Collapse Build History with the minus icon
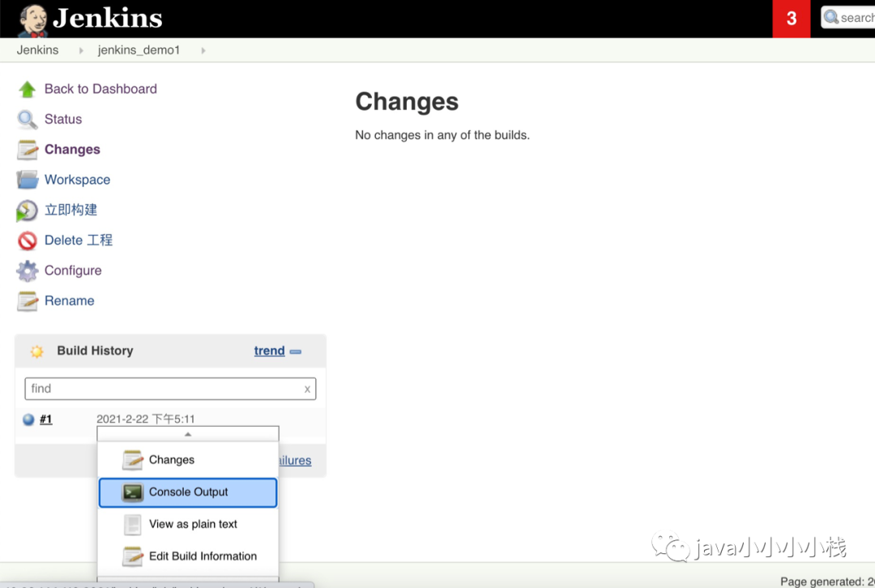The height and width of the screenshot is (588, 875). coord(296,352)
